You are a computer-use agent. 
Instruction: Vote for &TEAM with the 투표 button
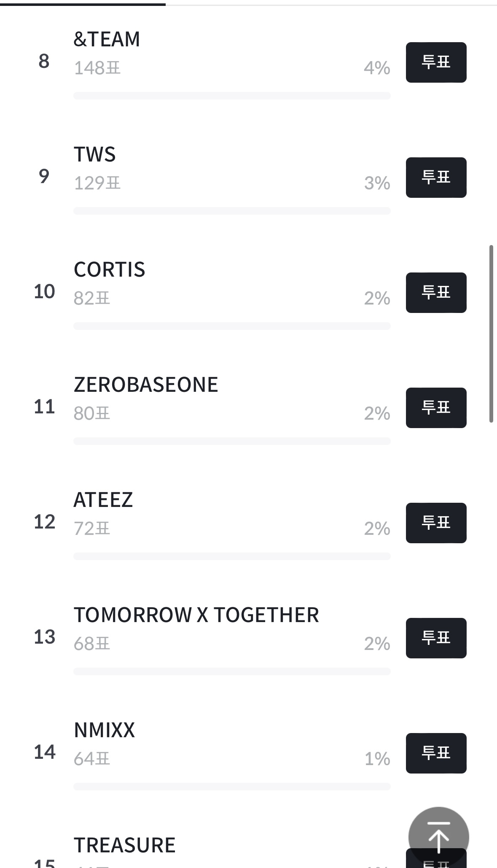[x=436, y=62]
